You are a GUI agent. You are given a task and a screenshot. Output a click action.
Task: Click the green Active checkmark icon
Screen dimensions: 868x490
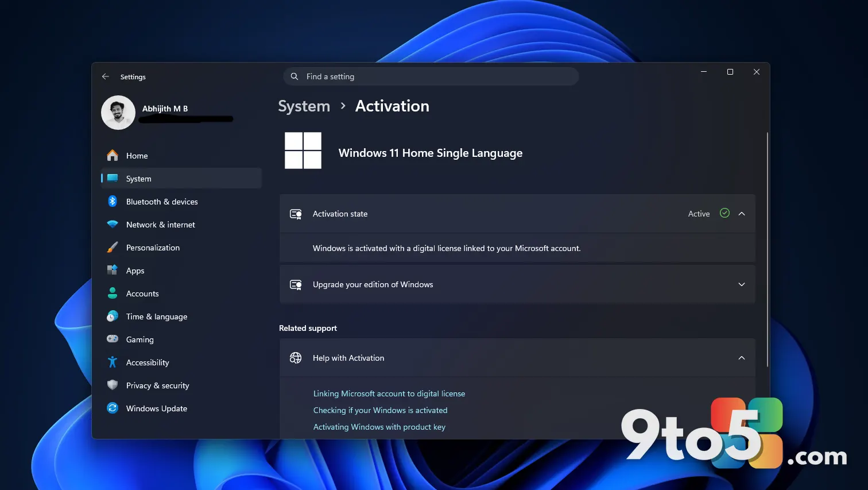click(x=724, y=213)
